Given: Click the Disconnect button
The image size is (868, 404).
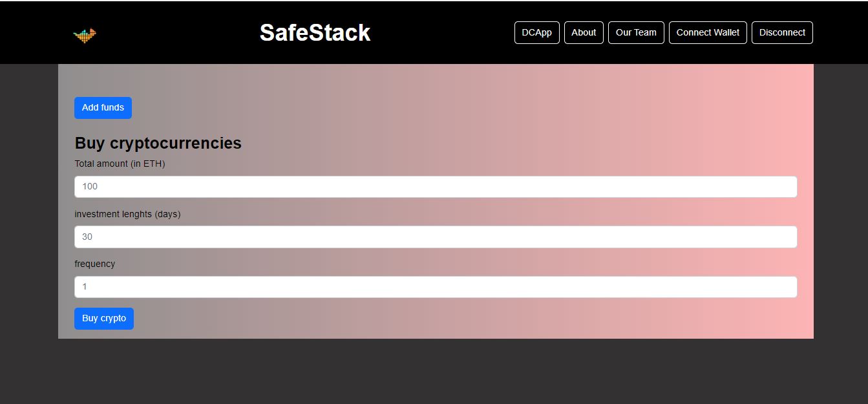Looking at the screenshot, I should (x=782, y=33).
